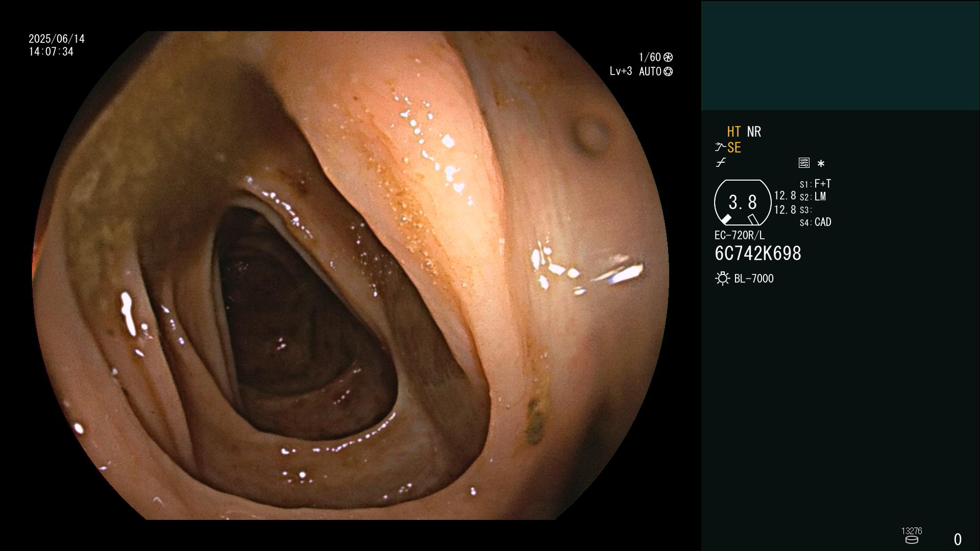
Task: Click the upper 12.8 diameter value
Action: click(785, 195)
